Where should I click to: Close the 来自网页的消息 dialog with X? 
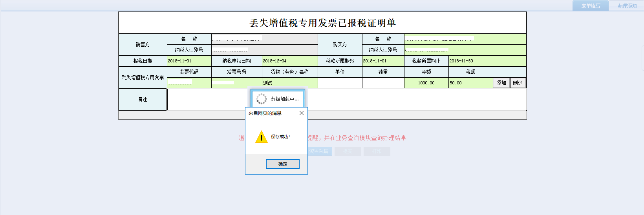pyautogui.click(x=301, y=113)
